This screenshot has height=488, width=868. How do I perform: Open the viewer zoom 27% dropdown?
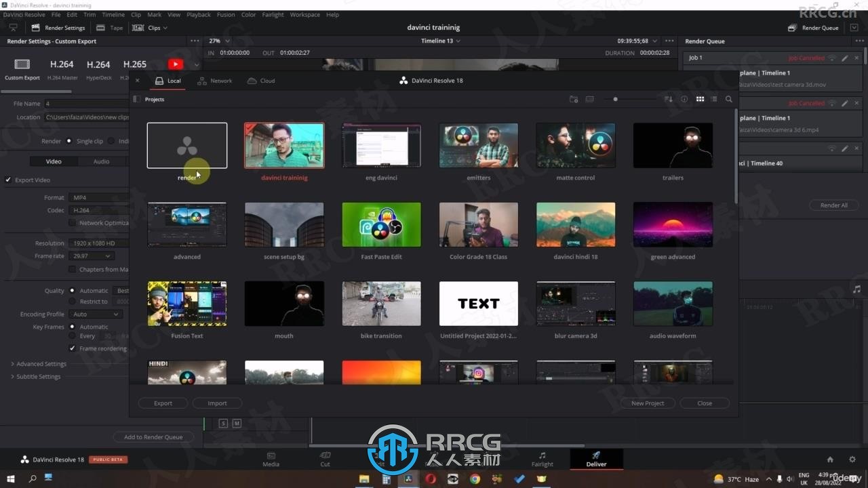pos(219,41)
